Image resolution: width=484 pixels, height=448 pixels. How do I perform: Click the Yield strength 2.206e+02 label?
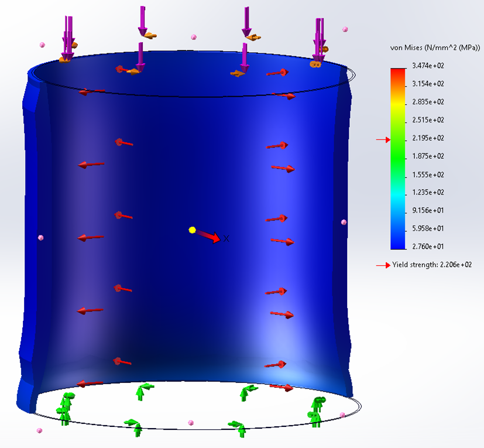point(433,265)
